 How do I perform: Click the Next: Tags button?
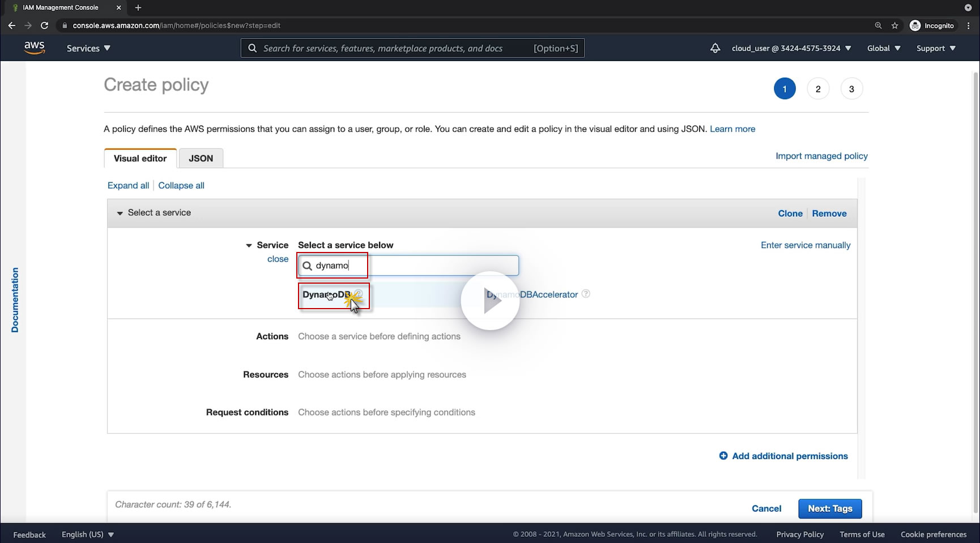(830, 508)
